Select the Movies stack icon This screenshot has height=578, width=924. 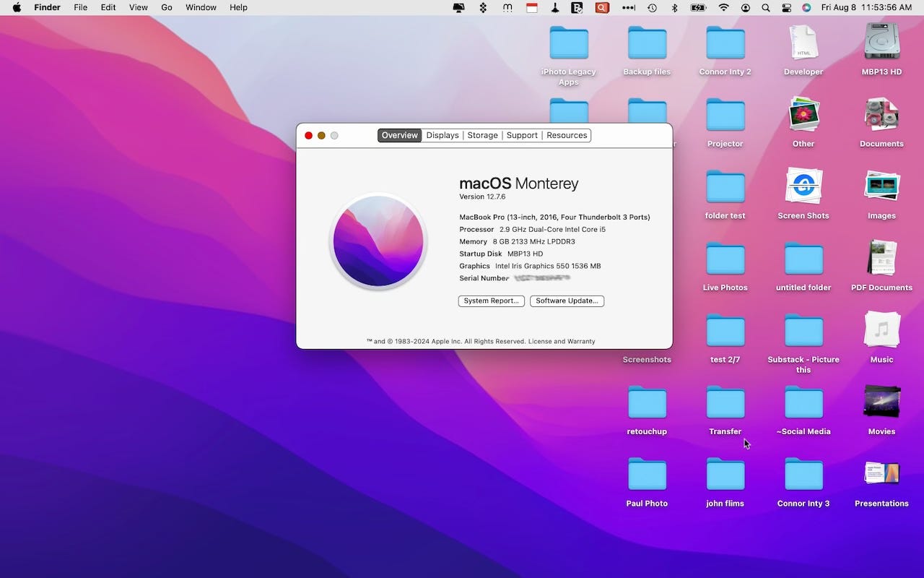(x=882, y=402)
